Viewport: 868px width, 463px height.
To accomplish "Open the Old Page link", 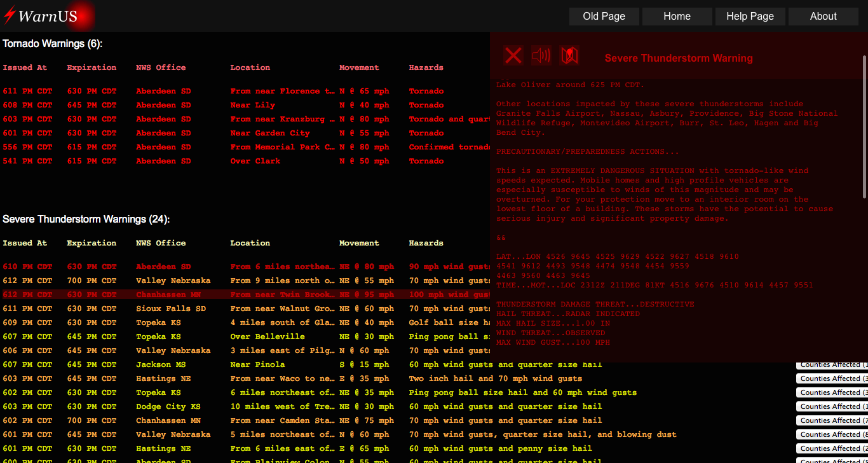I will click(x=604, y=17).
